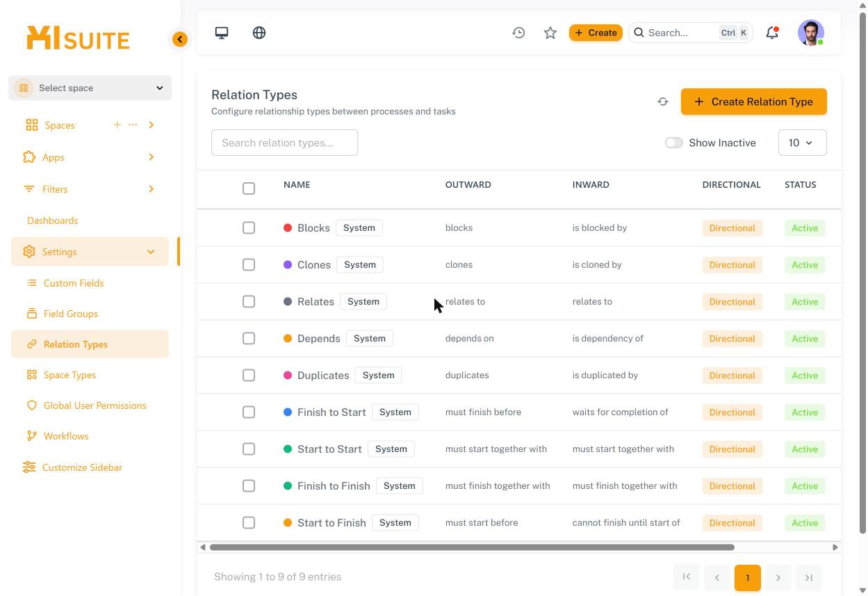Viewport: 868px width, 596px height.
Task: Click 'is blocked by' inward text
Action: (600, 227)
